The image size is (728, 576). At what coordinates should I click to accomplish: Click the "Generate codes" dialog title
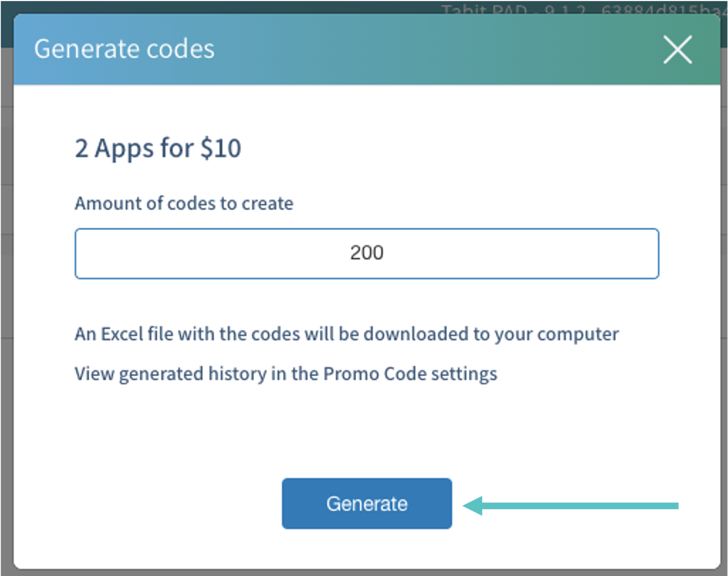point(124,49)
